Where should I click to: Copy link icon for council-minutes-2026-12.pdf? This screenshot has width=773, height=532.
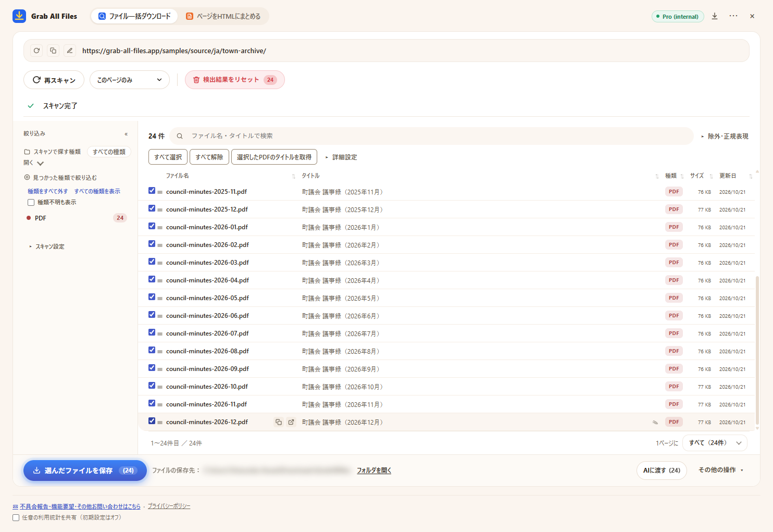(279, 422)
